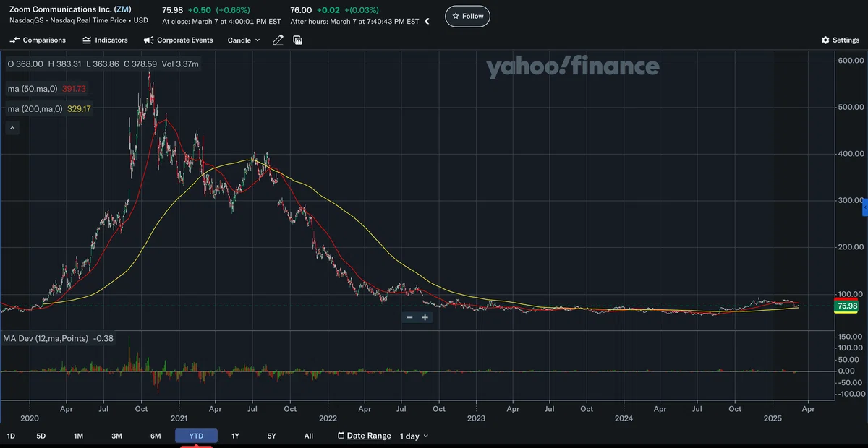868x448 pixels.
Task: Select the YTD range
Action: 196,436
